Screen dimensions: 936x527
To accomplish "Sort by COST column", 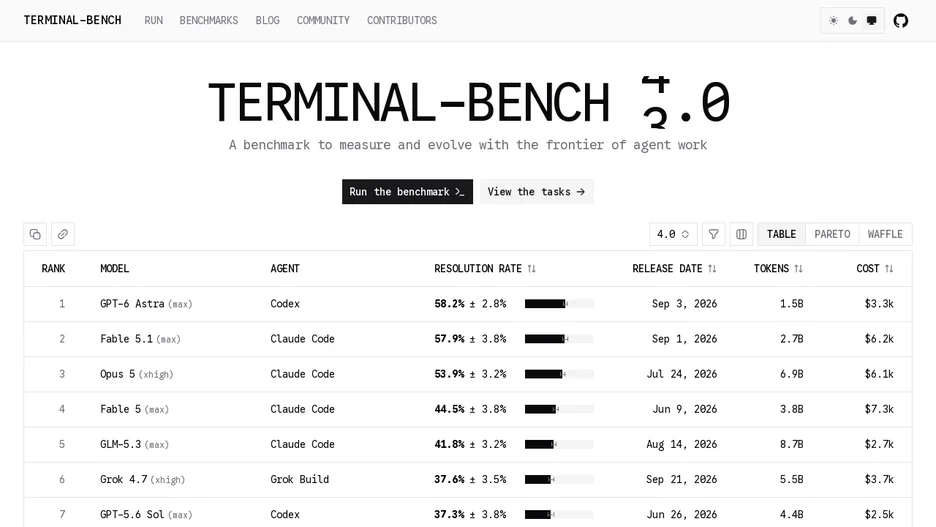I will 875,269.
